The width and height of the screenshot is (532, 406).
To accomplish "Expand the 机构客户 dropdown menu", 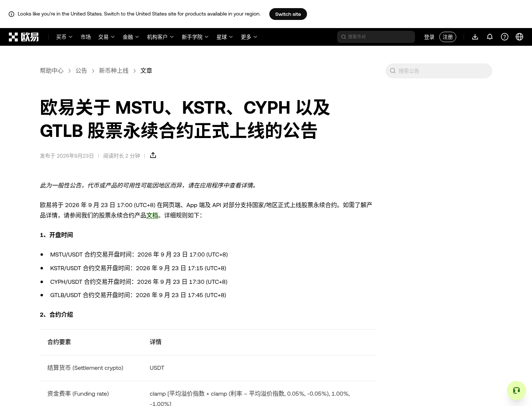I will [x=160, y=37].
